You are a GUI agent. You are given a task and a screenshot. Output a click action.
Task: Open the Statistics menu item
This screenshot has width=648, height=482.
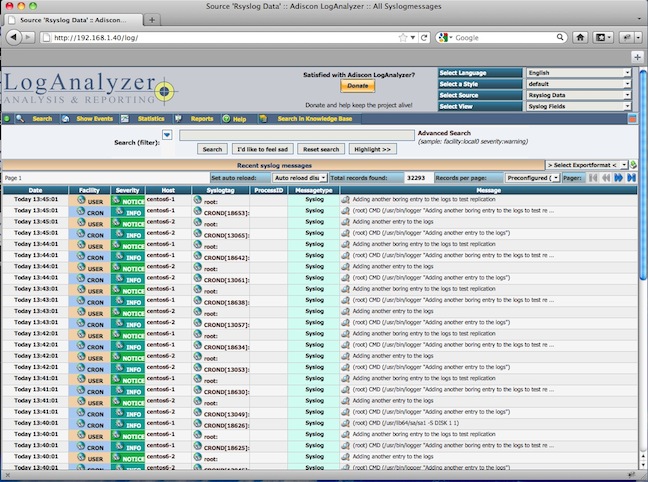[x=151, y=119]
